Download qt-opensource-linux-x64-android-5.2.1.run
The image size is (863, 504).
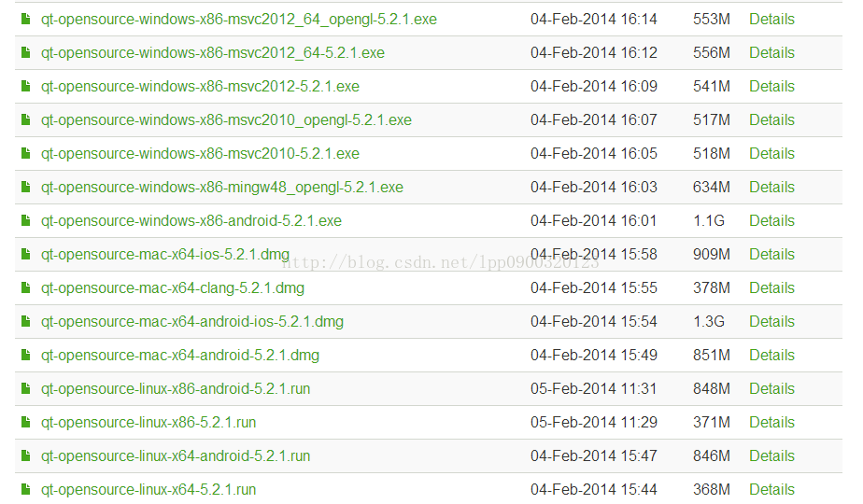(176, 455)
